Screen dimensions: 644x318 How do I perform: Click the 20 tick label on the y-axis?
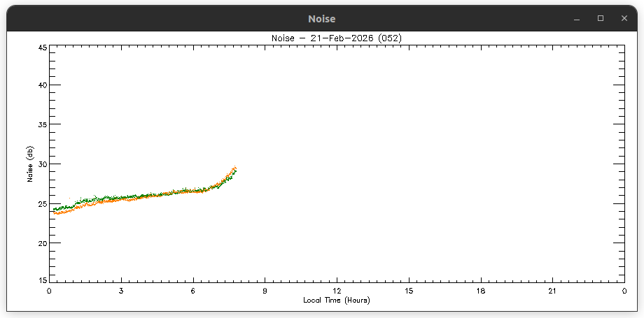[42, 243]
